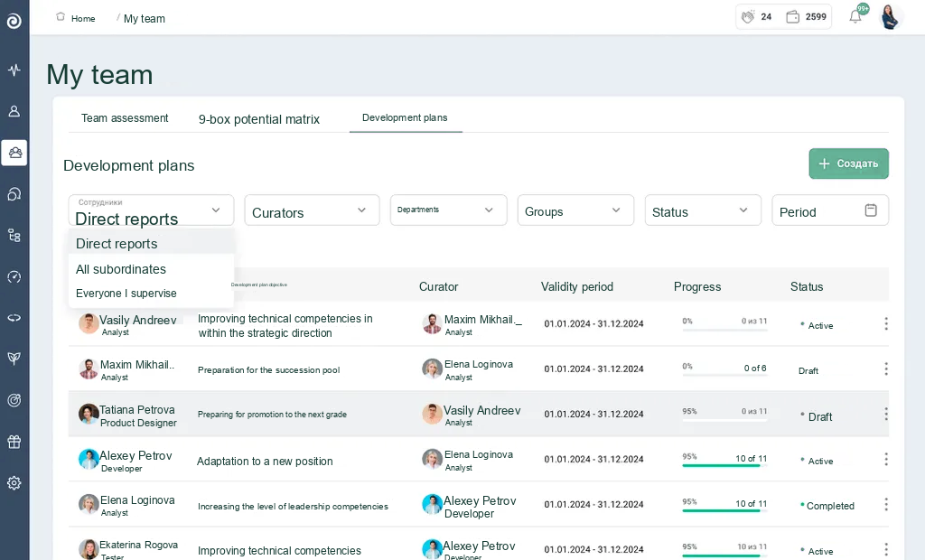
Task: Collapse the employees dropdown field
Action: pos(151,210)
